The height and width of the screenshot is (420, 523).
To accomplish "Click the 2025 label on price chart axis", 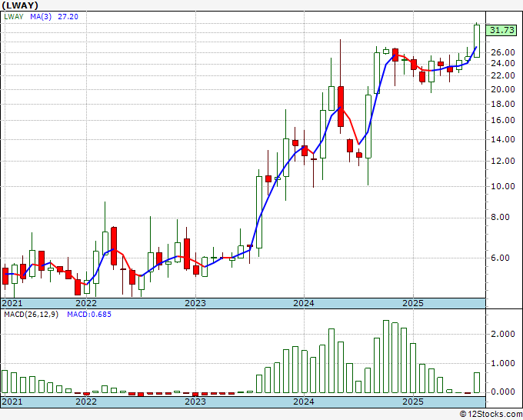I will (413, 303).
